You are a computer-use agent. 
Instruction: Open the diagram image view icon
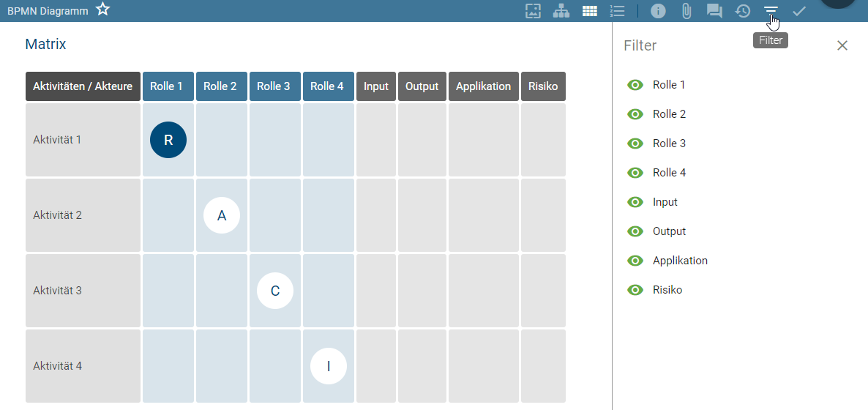click(x=533, y=11)
